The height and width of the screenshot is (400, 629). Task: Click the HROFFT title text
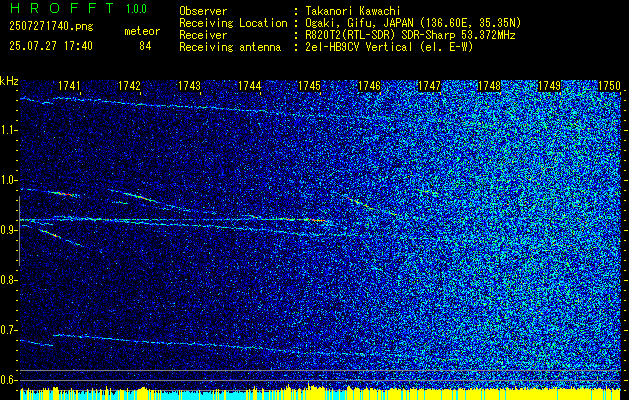pos(62,8)
